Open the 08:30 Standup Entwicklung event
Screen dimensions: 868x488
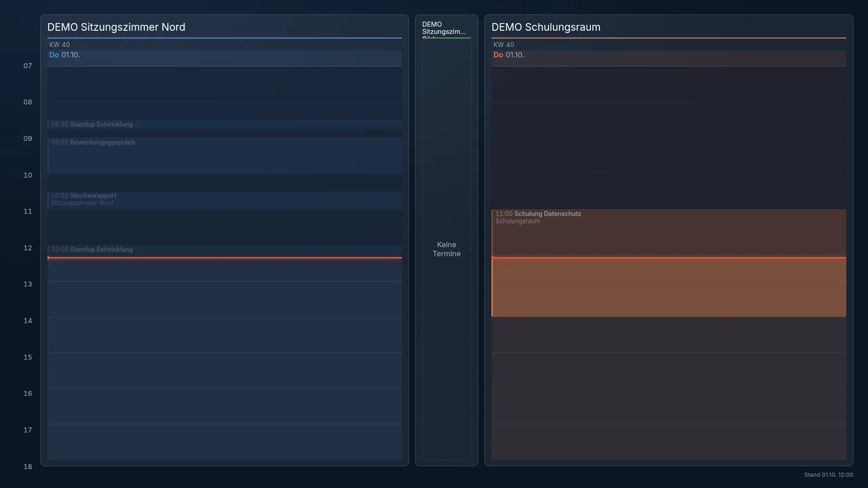coord(225,124)
